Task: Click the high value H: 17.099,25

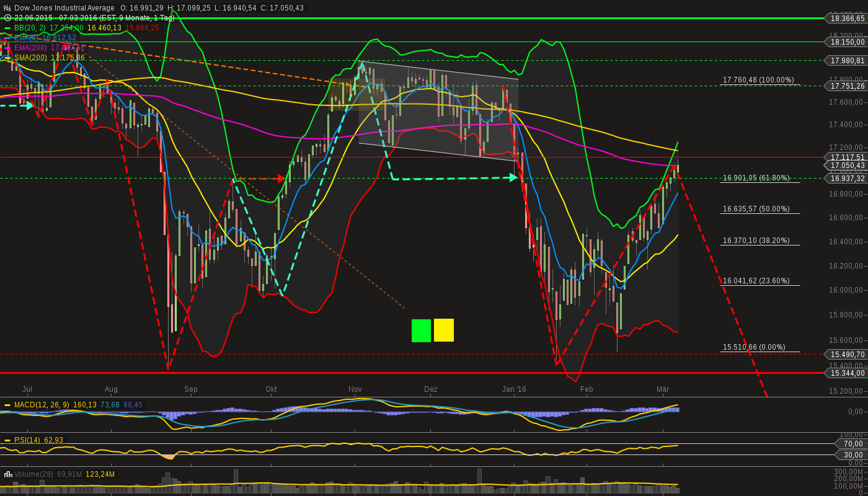Action: [x=189, y=8]
